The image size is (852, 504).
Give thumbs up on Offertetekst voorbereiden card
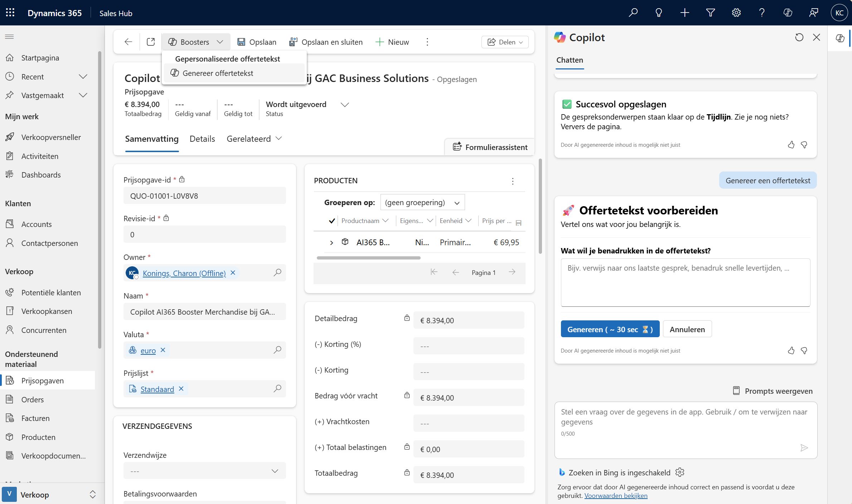pyautogui.click(x=791, y=350)
